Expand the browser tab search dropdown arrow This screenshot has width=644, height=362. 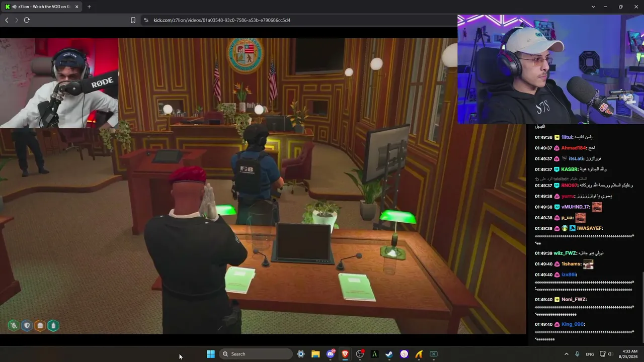pyautogui.click(x=593, y=7)
